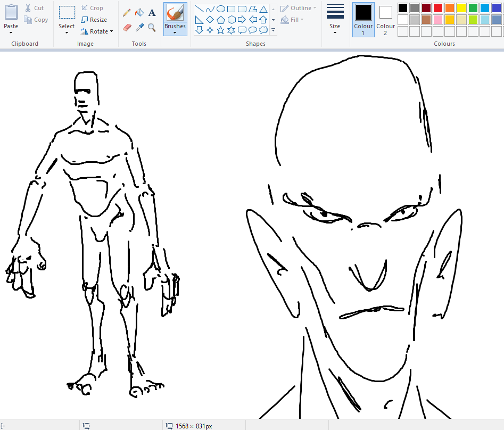This screenshot has height=430, width=504.
Task: Choose the Down arrow shape
Action: [199, 30]
